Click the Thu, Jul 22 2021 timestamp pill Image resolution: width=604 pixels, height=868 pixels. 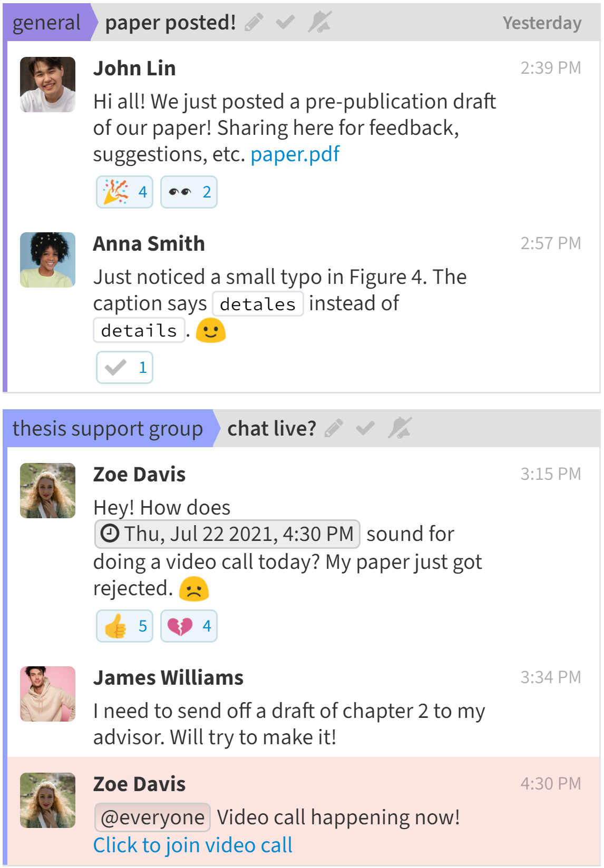click(227, 534)
